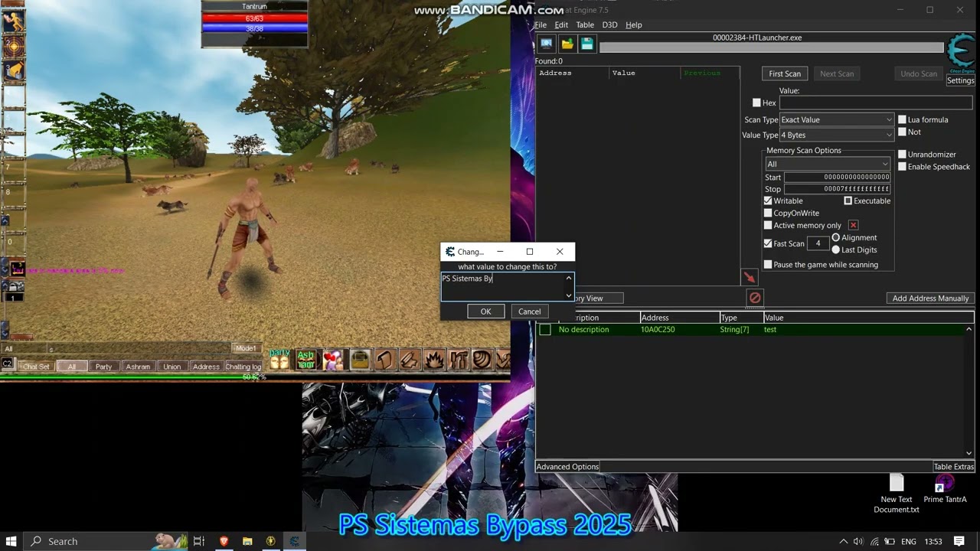
Task: Enable the Speedhack checkbox
Action: click(902, 166)
